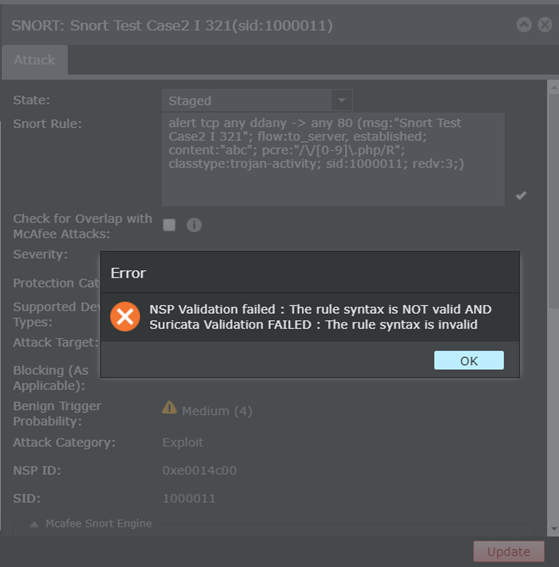Click the Medium (4) probability value
This screenshot has width=559, height=567.
[217, 411]
